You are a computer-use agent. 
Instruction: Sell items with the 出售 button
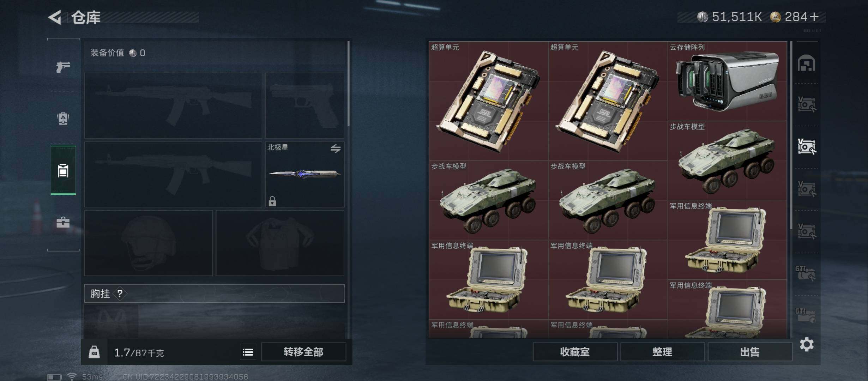[x=750, y=352]
